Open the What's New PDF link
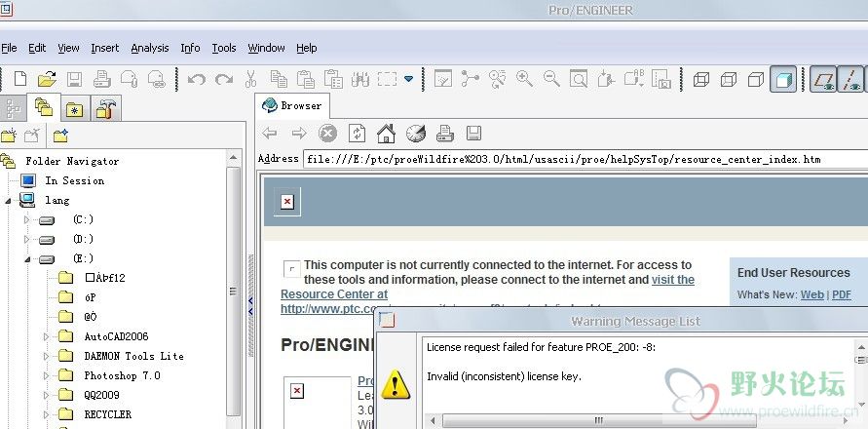Image resolution: width=868 pixels, height=429 pixels. pos(842,294)
